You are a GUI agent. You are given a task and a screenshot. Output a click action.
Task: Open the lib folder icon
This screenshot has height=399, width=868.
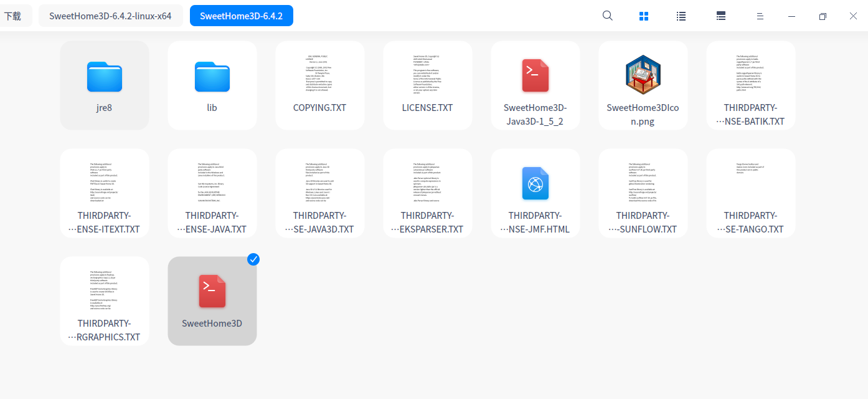click(x=212, y=77)
